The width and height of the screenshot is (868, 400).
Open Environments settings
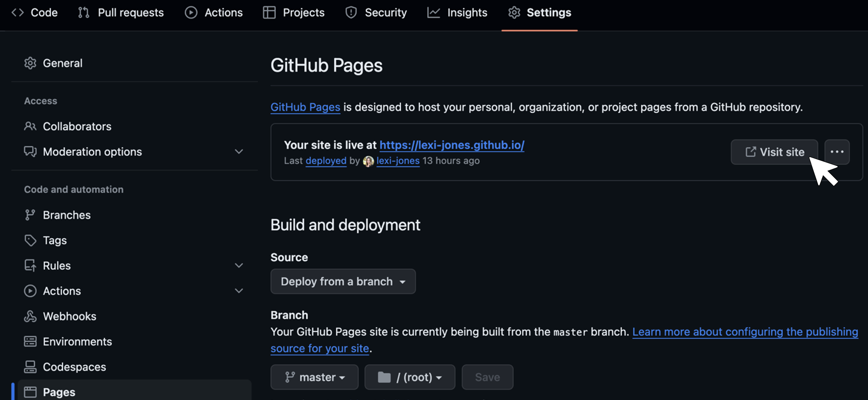[134, 342]
